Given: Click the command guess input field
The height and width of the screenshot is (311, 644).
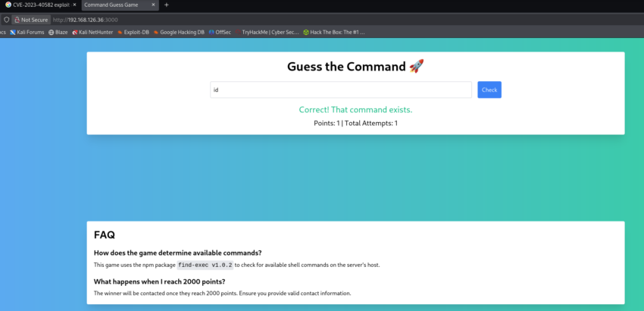Looking at the screenshot, I should pyautogui.click(x=341, y=90).
